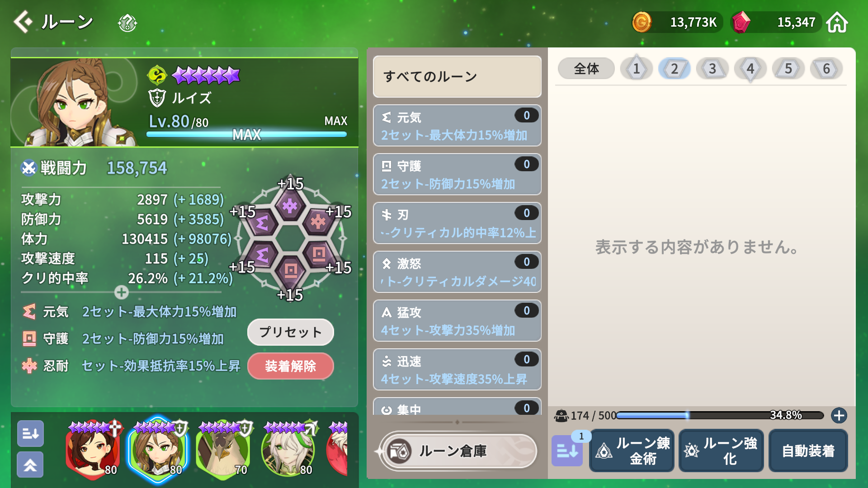
Task: Select the level 70 bird hero thumbnail
Action: [x=223, y=449]
